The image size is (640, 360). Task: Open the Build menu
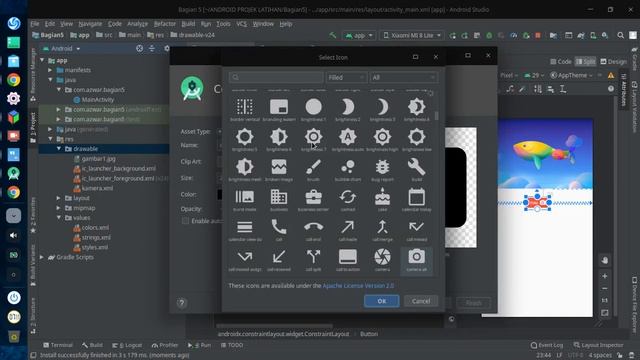tap(188, 24)
